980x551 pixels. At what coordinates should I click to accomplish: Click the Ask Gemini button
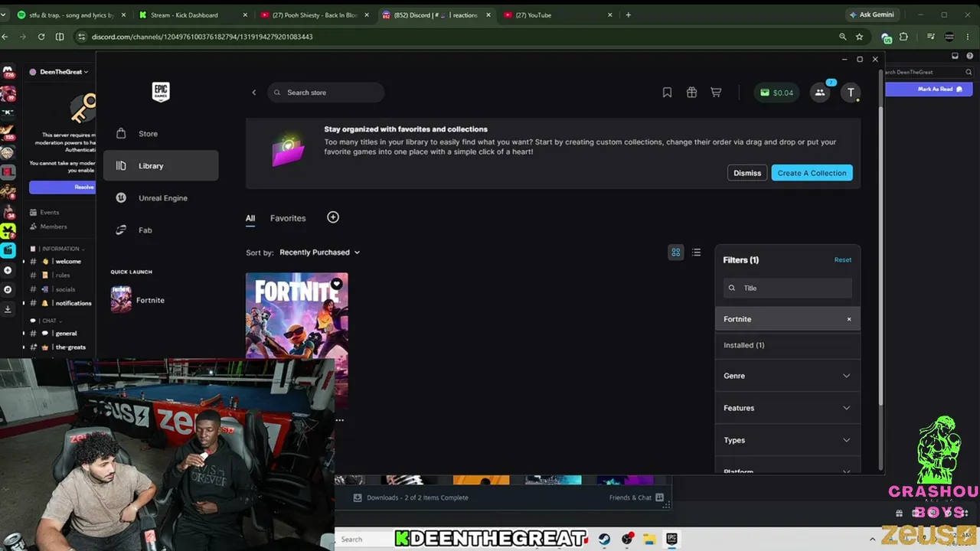871,15
